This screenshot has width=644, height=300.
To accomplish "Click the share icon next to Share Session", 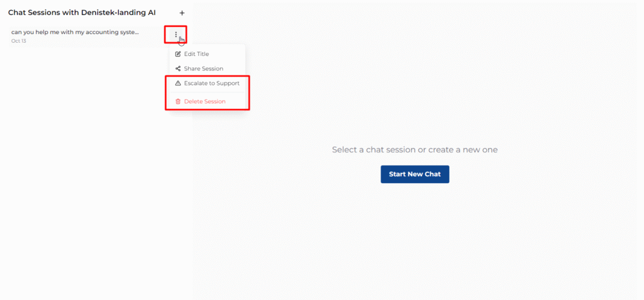I will pyautogui.click(x=178, y=69).
